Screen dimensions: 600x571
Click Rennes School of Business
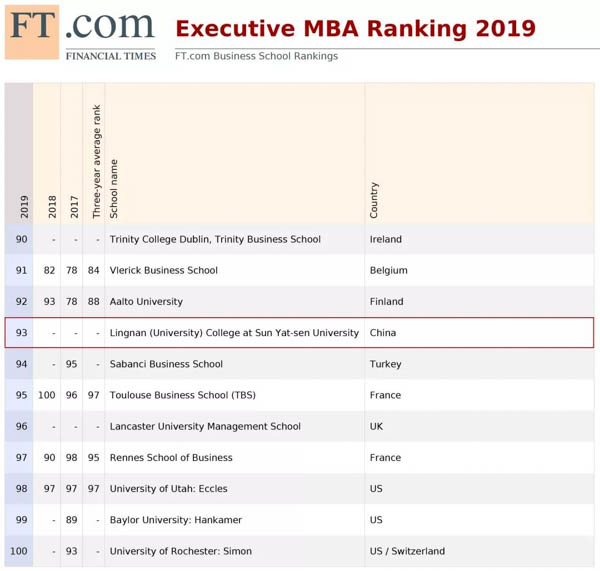(171, 457)
